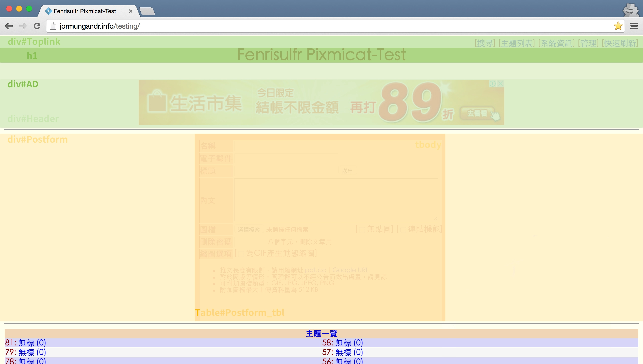Click the browser back arrow
The height and width of the screenshot is (364, 643).
(9, 26)
